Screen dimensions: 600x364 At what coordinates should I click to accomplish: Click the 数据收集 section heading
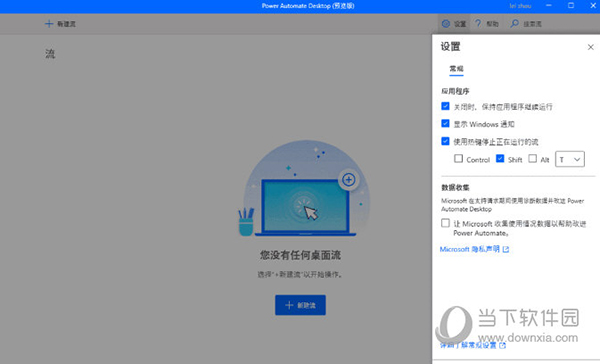coord(455,188)
